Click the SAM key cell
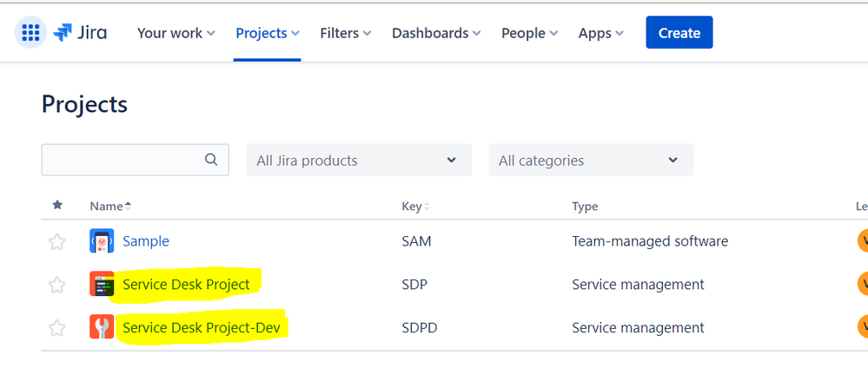 pos(416,241)
